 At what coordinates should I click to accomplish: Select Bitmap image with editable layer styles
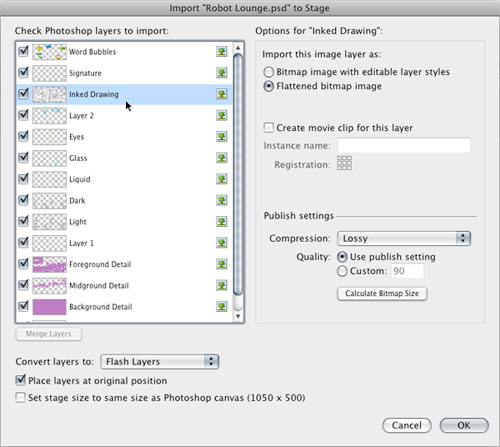[x=269, y=72]
